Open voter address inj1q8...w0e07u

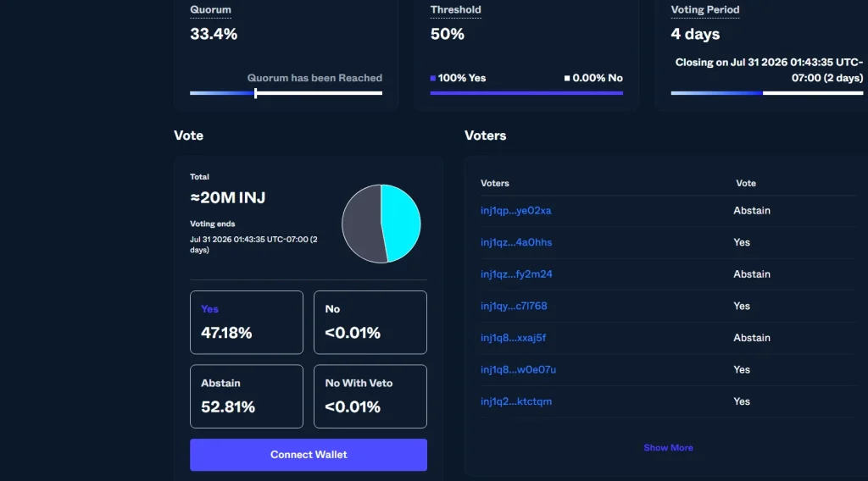coord(518,369)
